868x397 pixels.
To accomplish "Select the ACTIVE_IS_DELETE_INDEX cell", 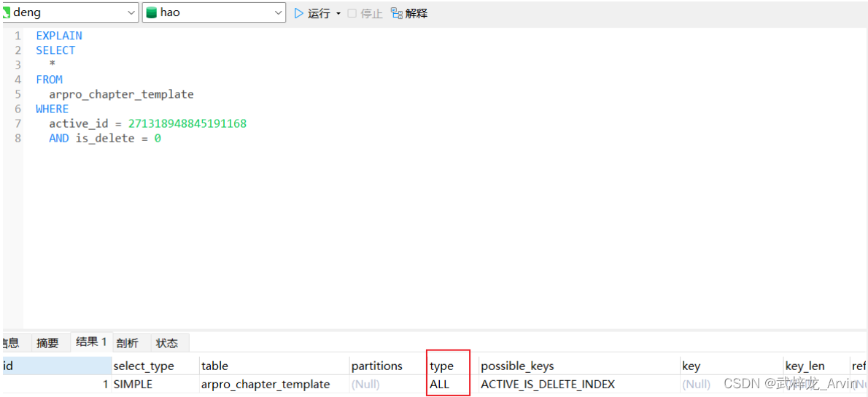I will click(547, 384).
